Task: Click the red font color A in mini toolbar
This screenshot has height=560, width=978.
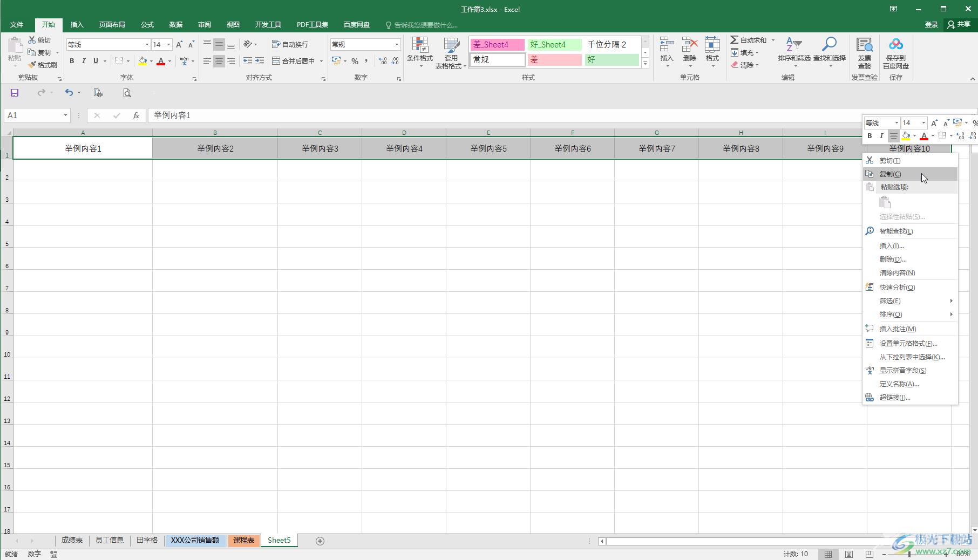Action: (x=923, y=136)
